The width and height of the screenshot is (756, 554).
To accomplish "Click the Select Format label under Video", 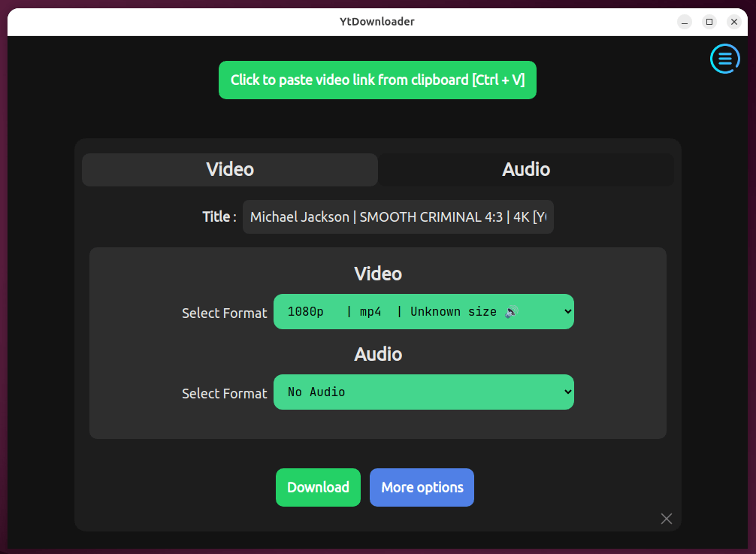I will (x=224, y=313).
